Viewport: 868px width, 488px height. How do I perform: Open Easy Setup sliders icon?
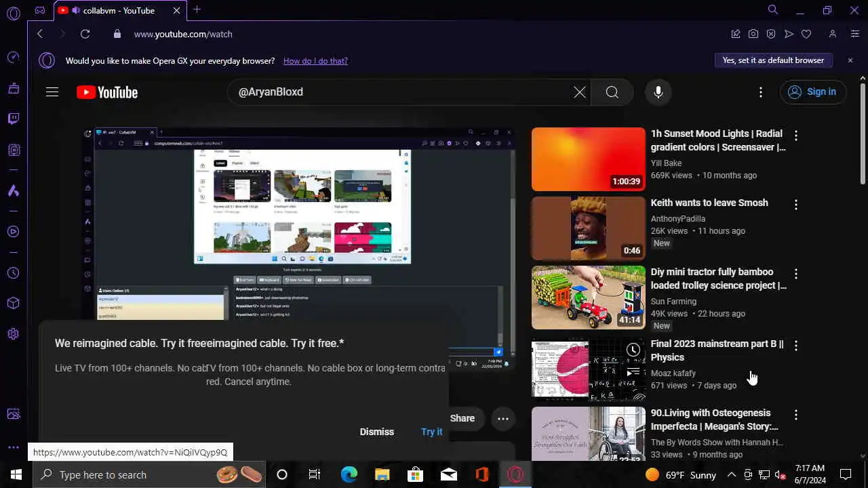[x=855, y=34]
